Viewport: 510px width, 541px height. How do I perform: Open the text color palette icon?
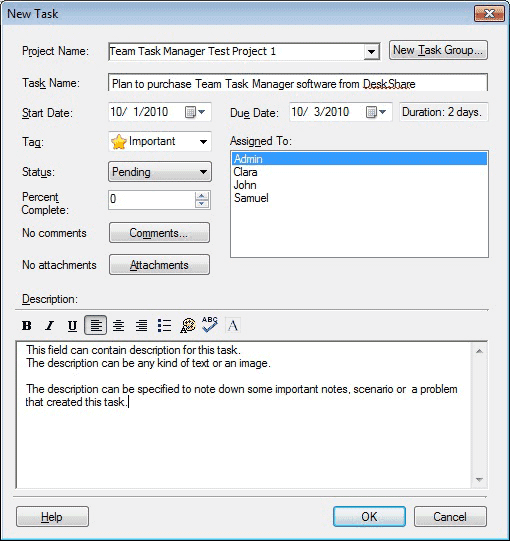[x=187, y=325]
